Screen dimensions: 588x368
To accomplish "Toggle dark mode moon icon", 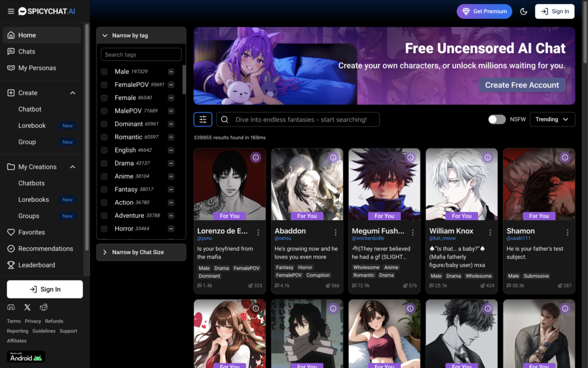I will [524, 11].
